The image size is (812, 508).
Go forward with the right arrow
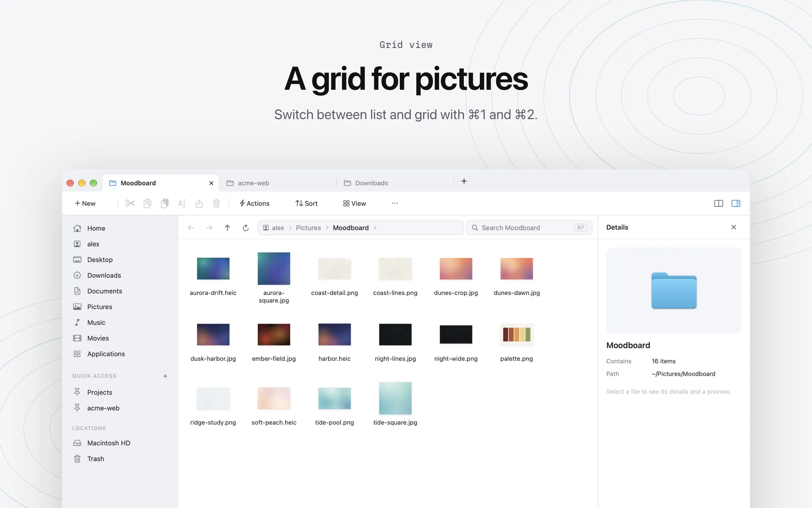tap(209, 228)
